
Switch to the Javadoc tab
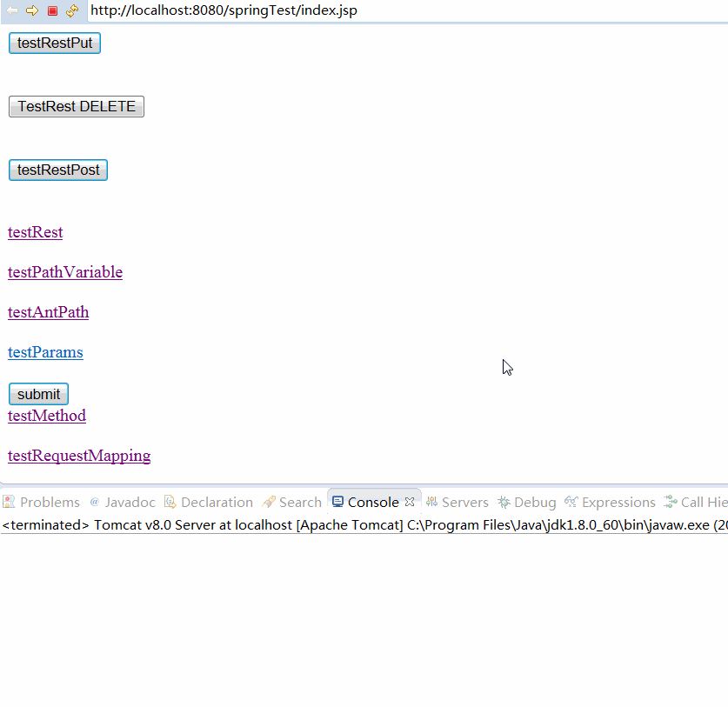(x=123, y=503)
